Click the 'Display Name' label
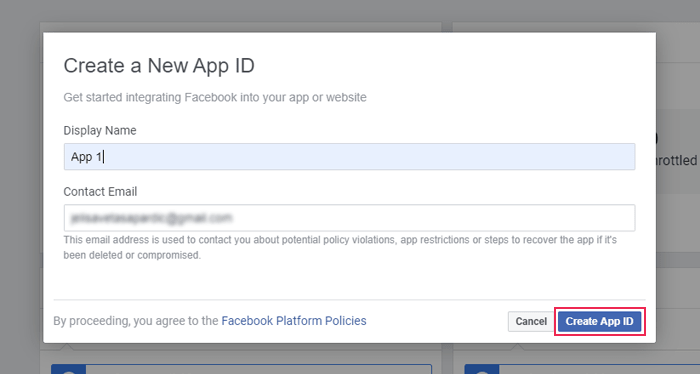Image resolution: width=700 pixels, height=374 pixels. [100, 130]
